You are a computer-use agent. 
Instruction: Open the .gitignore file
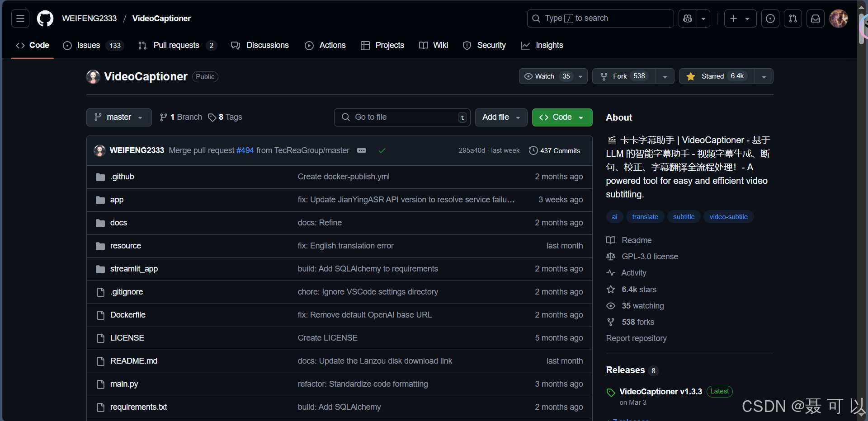[x=127, y=292]
